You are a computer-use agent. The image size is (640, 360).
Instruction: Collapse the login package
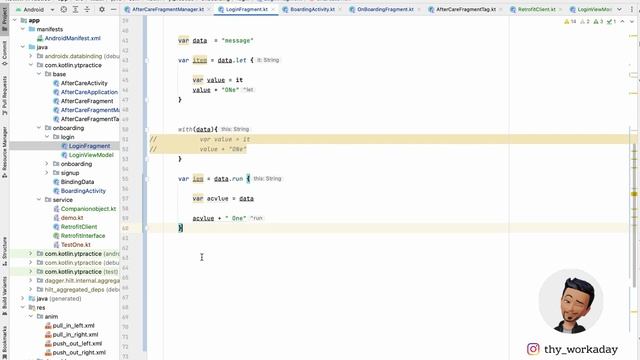(47, 137)
